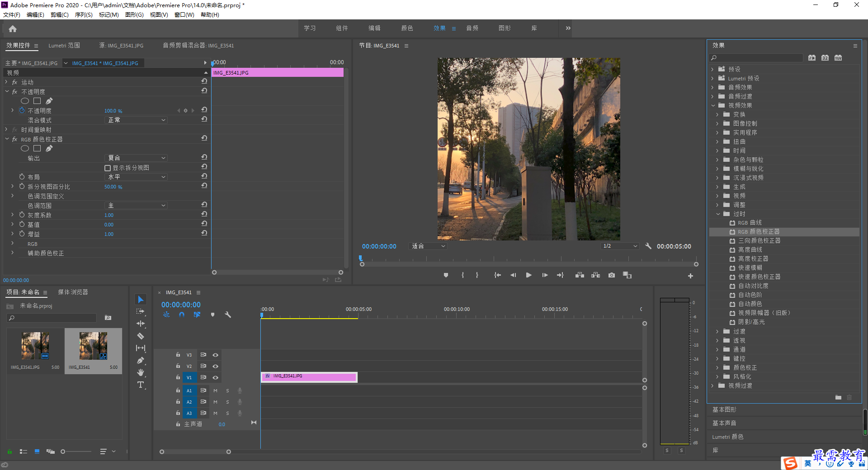Image resolution: width=868 pixels, height=470 pixels.
Task: Open button editor plus icon
Action: pos(690,276)
